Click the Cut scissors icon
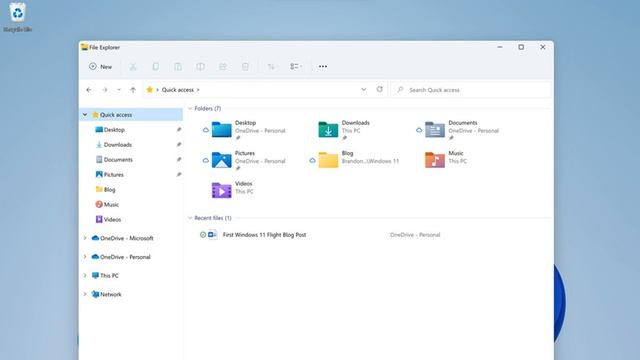Image resolution: width=640 pixels, height=360 pixels. [133, 67]
